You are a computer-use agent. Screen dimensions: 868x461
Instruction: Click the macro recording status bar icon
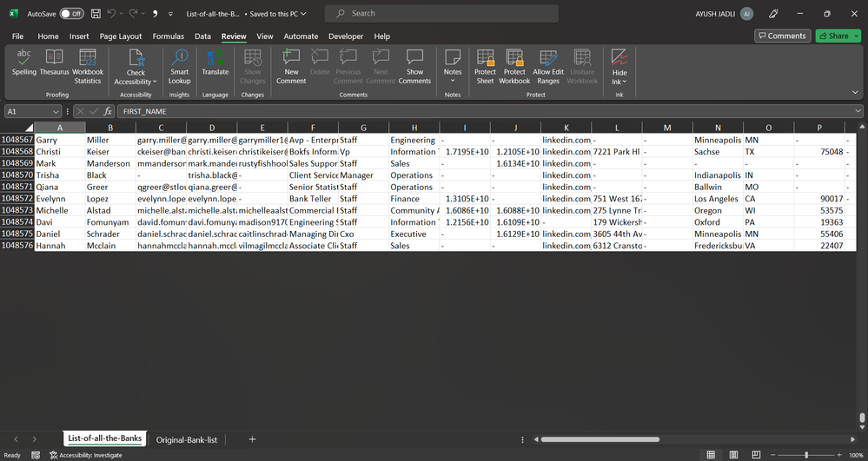point(36,455)
